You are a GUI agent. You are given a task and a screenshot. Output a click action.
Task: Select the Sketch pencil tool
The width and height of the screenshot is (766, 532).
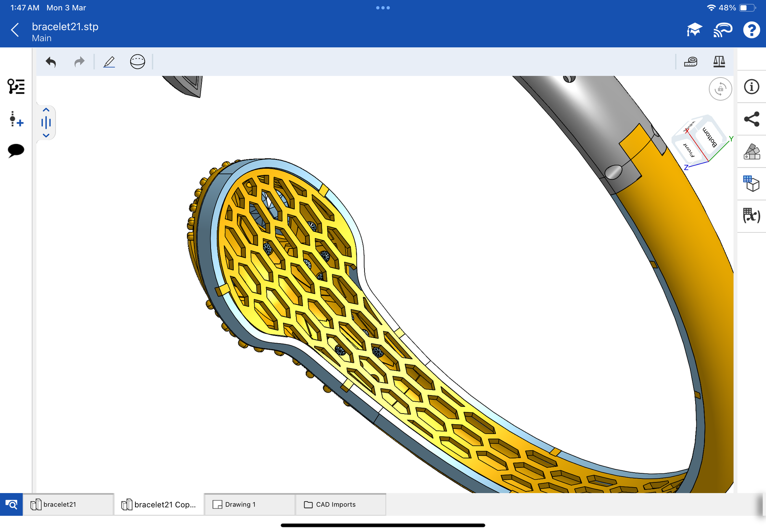click(x=109, y=62)
